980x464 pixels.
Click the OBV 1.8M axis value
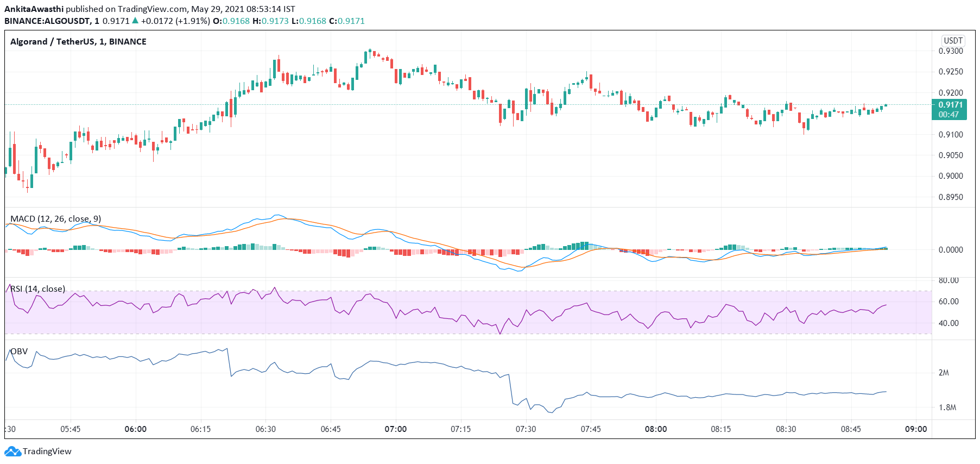[x=947, y=407]
